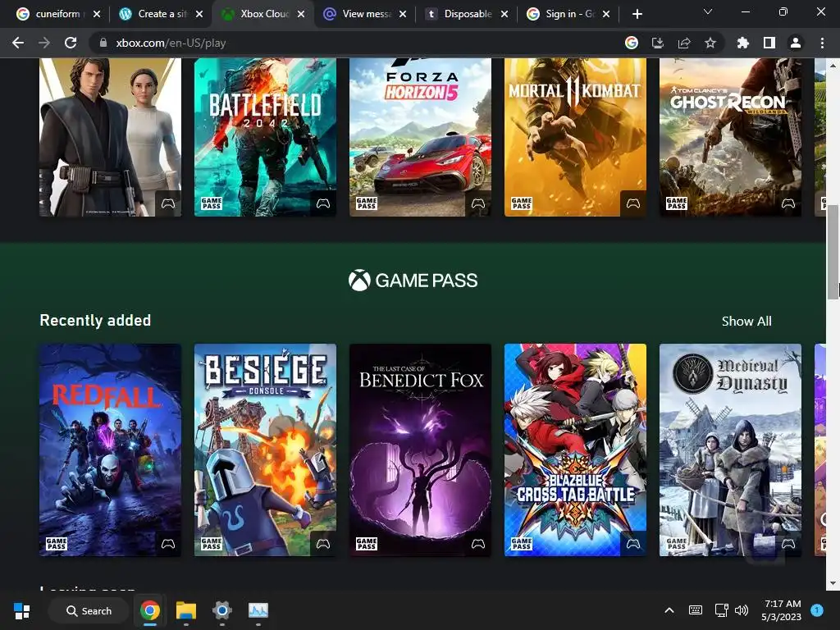Open Chrome extensions puzzle icon
840x630 pixels.
(x=742, y=43)
